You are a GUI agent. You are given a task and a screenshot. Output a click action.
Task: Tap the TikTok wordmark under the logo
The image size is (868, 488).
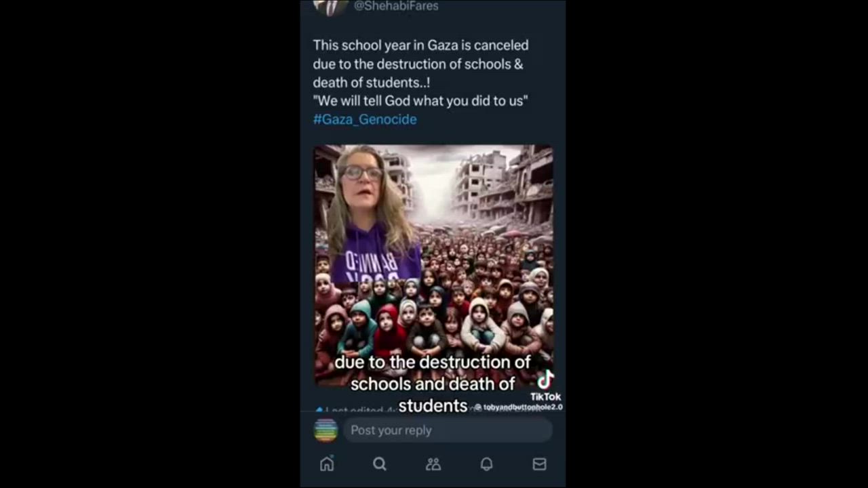545,396
